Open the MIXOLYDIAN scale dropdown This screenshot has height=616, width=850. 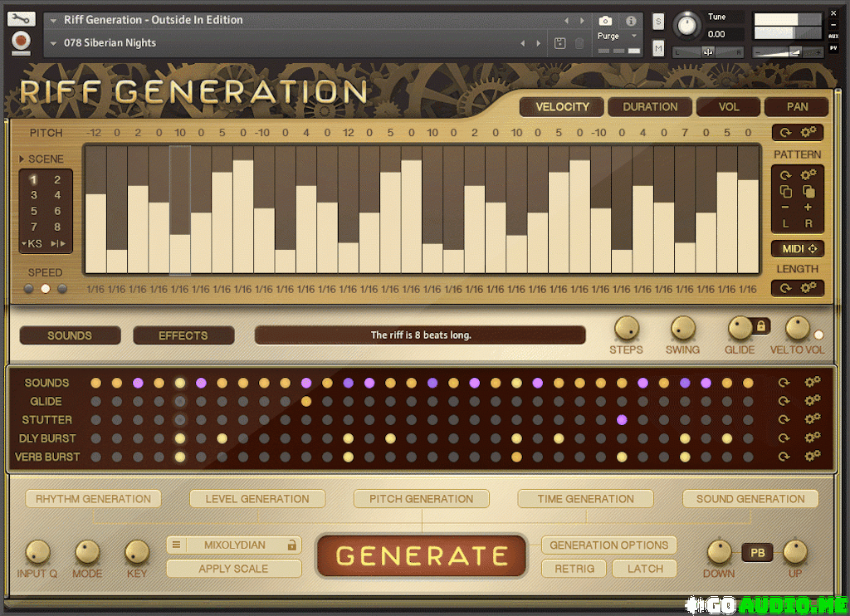[x=234, y=545]
